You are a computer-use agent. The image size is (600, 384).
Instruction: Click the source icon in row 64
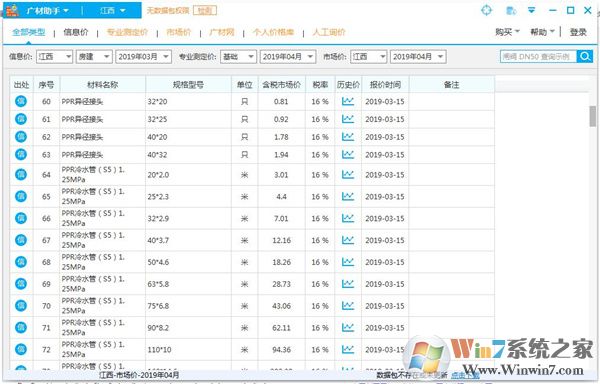[x=21, y=174]
